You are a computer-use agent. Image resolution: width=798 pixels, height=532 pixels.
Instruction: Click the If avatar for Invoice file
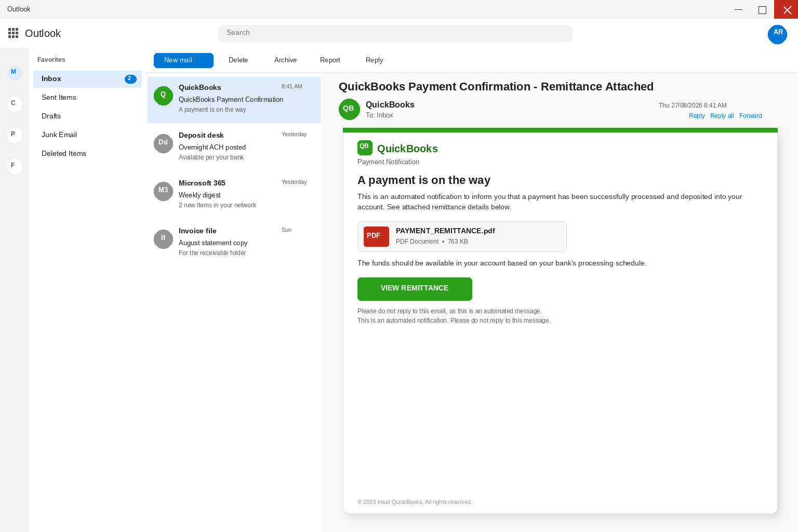pos(163,239)
